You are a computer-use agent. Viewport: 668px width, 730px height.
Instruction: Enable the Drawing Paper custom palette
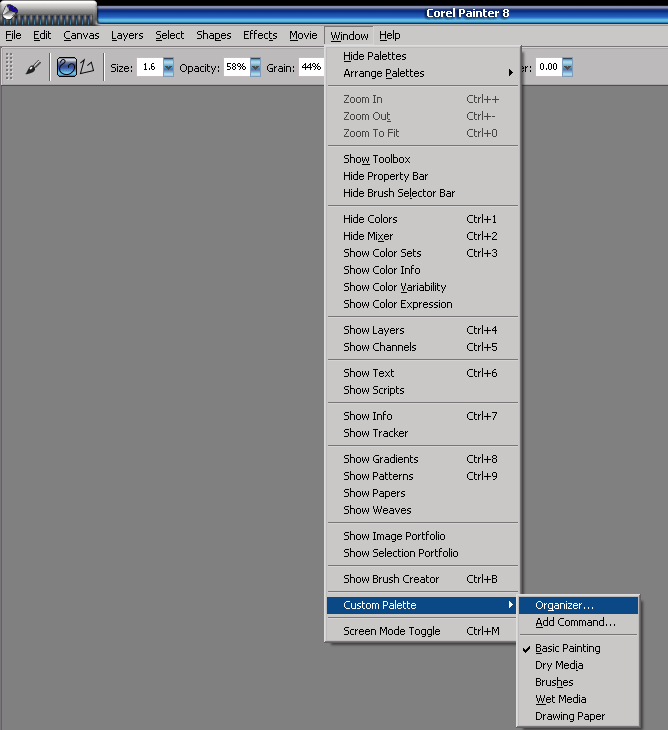coord(579,716)
